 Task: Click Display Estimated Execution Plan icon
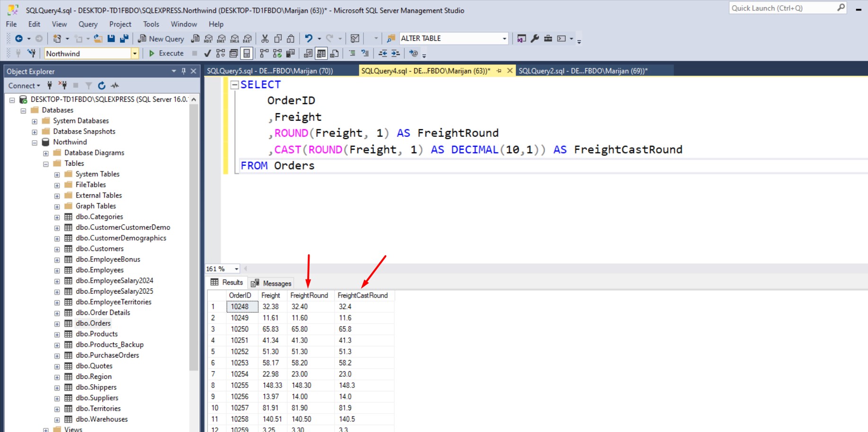coord(221,54)
